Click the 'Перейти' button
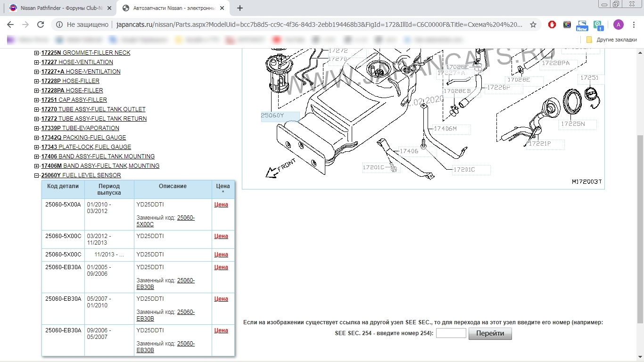 490,333
